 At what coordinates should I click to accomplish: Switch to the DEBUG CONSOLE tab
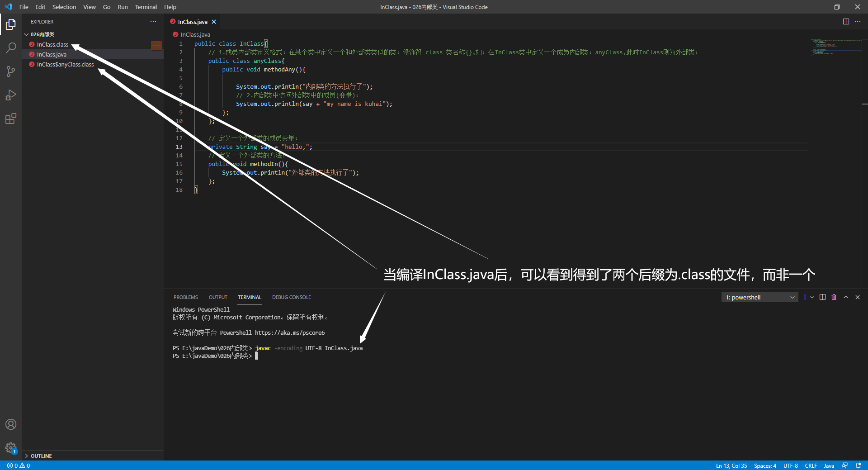pos(292,297)
